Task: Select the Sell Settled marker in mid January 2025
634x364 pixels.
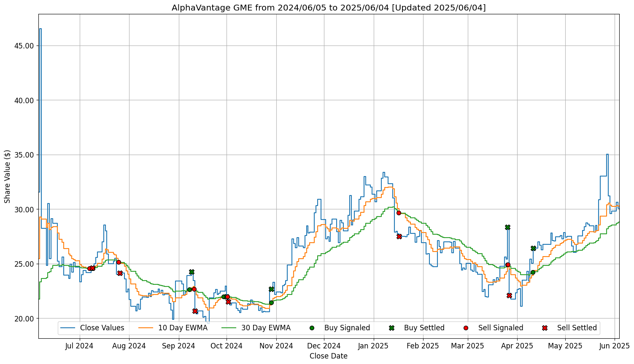Action: tap(399, 236)
